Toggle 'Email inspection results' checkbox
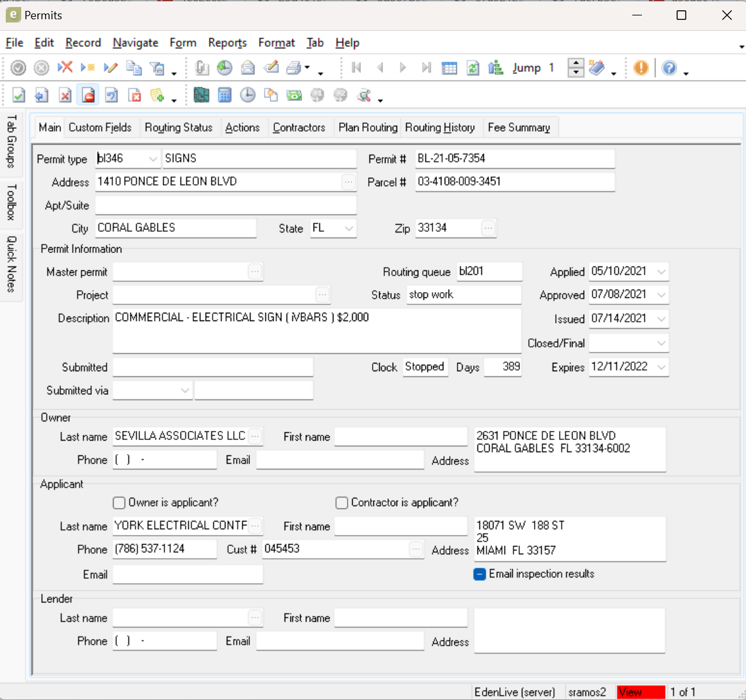The image size is (746, 700). pos(479,574)
